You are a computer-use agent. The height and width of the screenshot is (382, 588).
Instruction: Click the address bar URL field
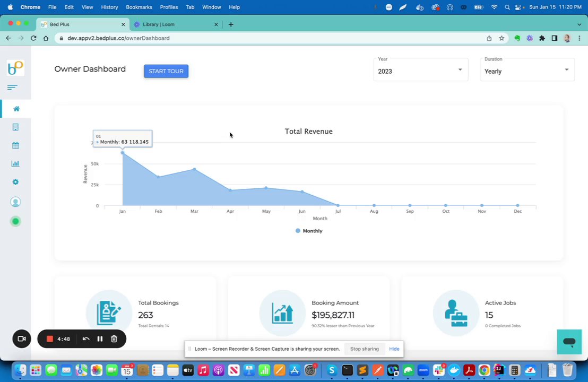tap(270, 38)
